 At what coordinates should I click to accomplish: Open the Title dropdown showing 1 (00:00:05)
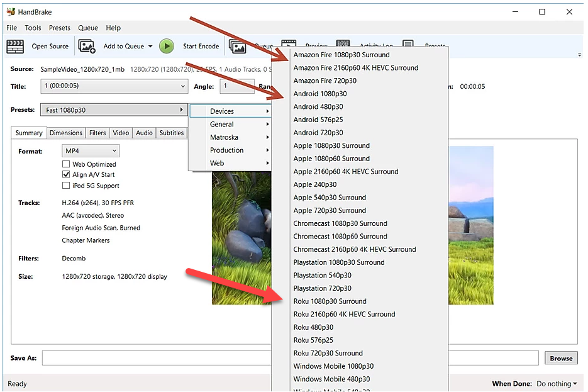(x=114, y=86)
